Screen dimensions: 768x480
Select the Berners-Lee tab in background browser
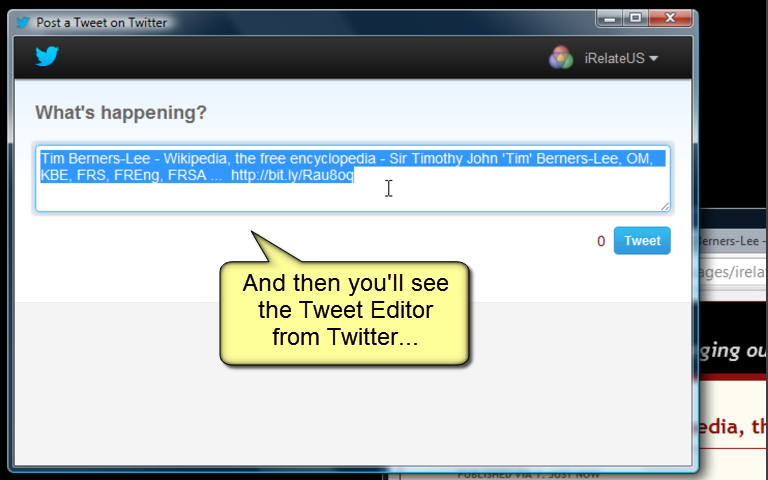pyautogui.click(x=733, y=241)
